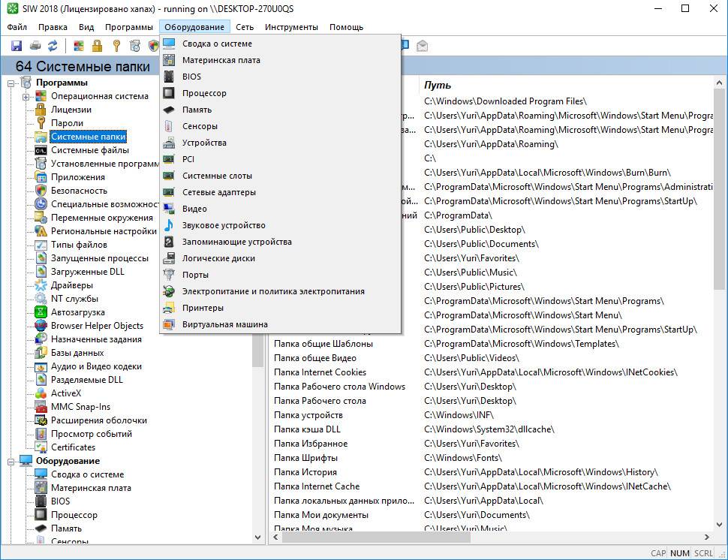Click the horizontal scrollbar right arrow

point(707,537)
